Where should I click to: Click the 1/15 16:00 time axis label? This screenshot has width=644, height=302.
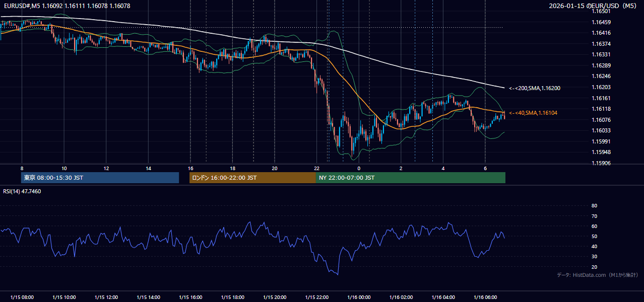point(190,297)
